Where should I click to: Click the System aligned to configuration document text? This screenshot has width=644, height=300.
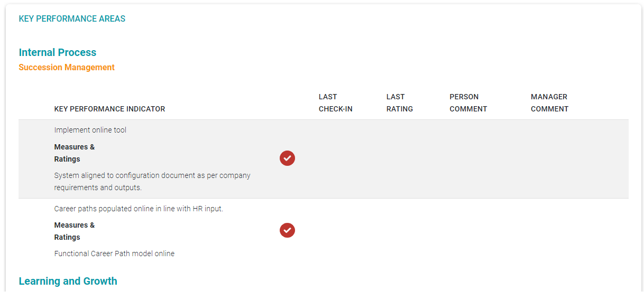click(x=152, y=181)
